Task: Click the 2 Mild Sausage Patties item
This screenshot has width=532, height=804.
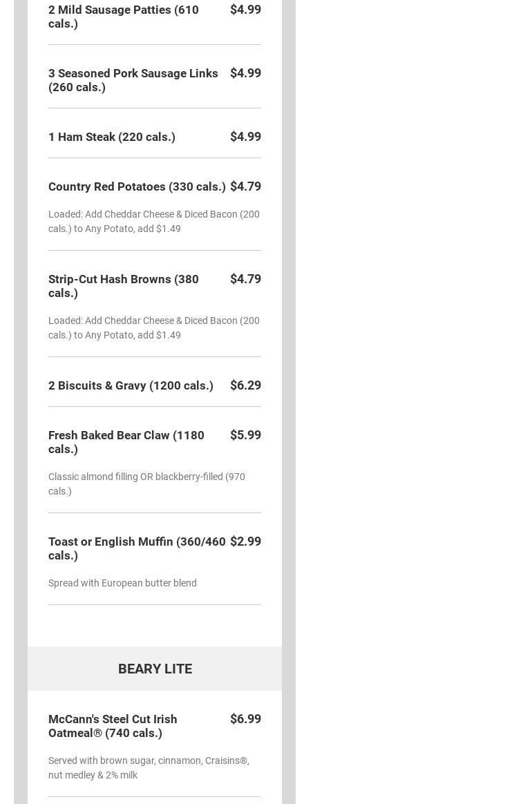Action: pos(124,17)
